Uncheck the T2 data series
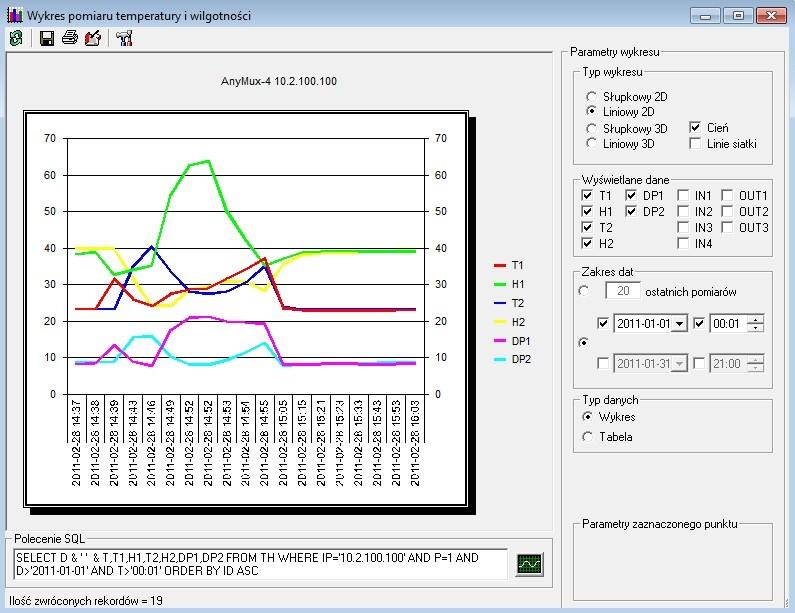Image resolution: width=795 pixels, height=613 pixels. [587, 227]
